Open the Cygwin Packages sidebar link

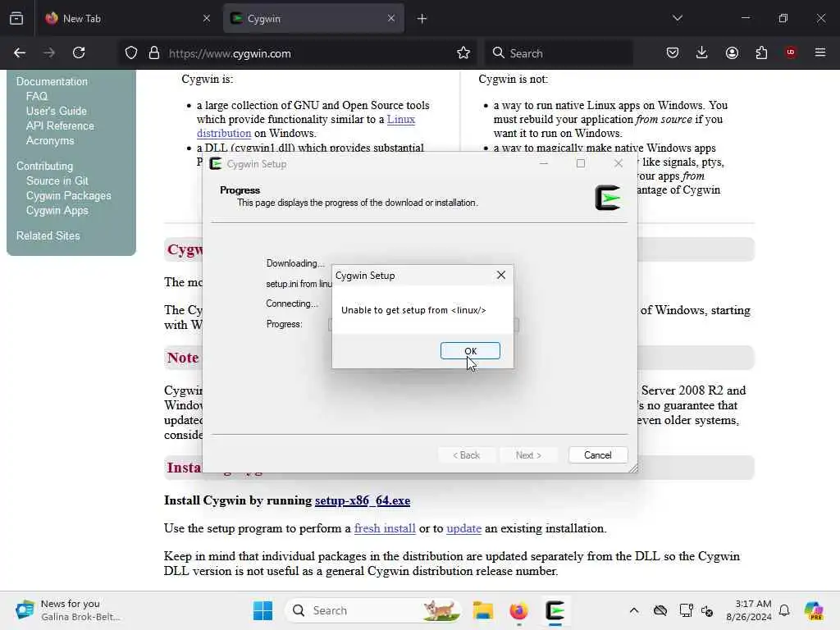click(69, 195)
